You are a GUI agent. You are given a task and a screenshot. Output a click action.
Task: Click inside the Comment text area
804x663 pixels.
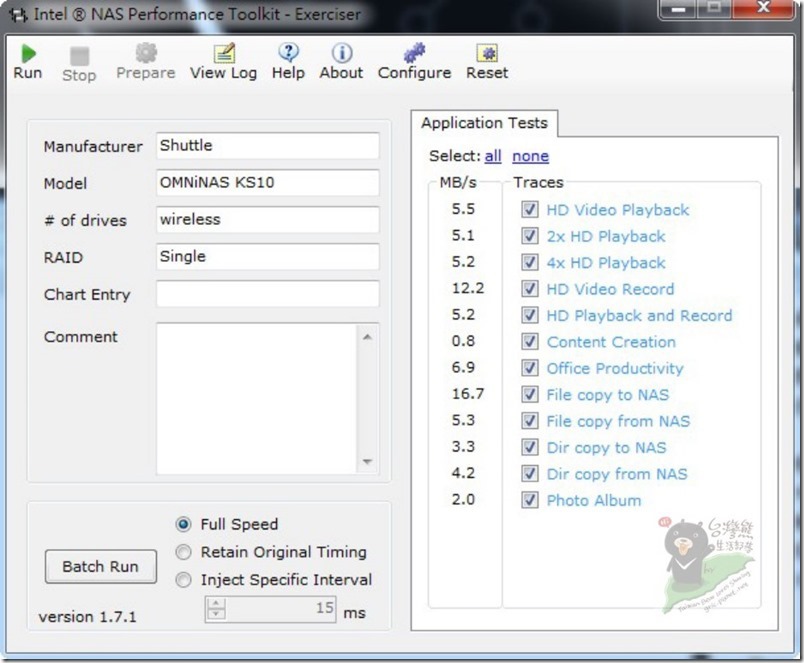coord(256,399)
